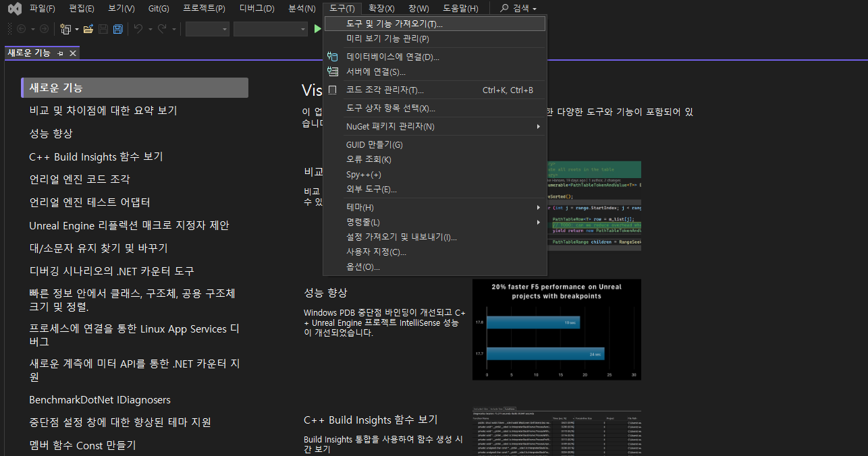Click the search magnifier icon in menu bar

(504, 8)
